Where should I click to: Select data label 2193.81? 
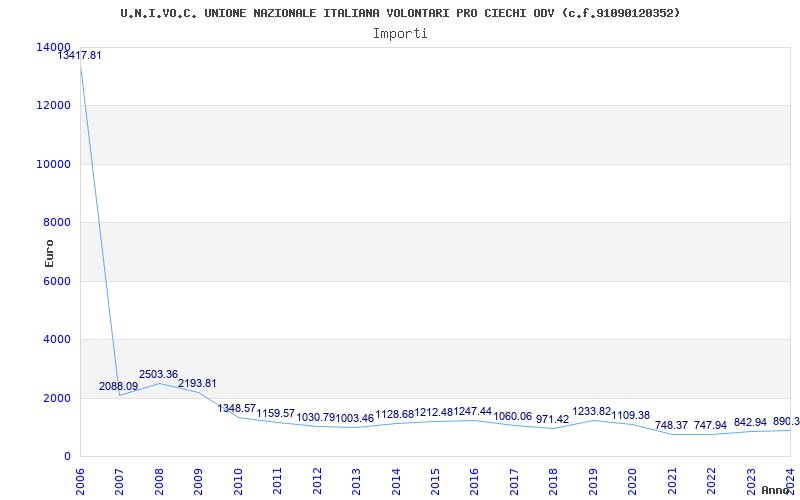(197, 383)
